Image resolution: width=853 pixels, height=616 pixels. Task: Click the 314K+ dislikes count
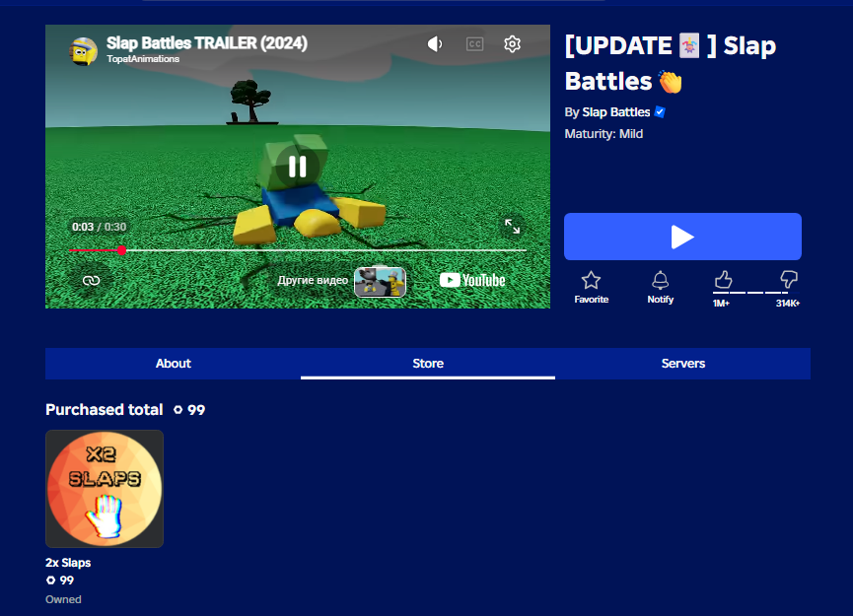tap(788, 304)
